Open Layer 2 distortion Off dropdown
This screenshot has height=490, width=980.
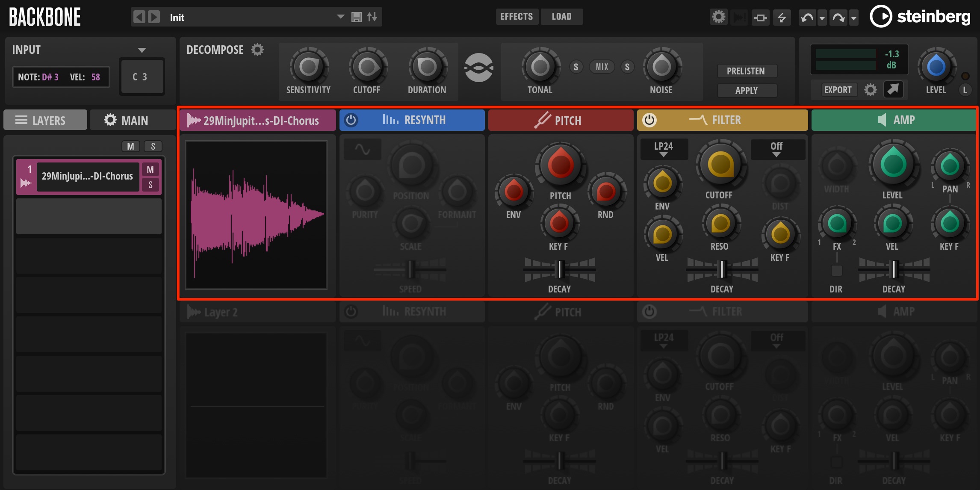[x=777, y=340]
